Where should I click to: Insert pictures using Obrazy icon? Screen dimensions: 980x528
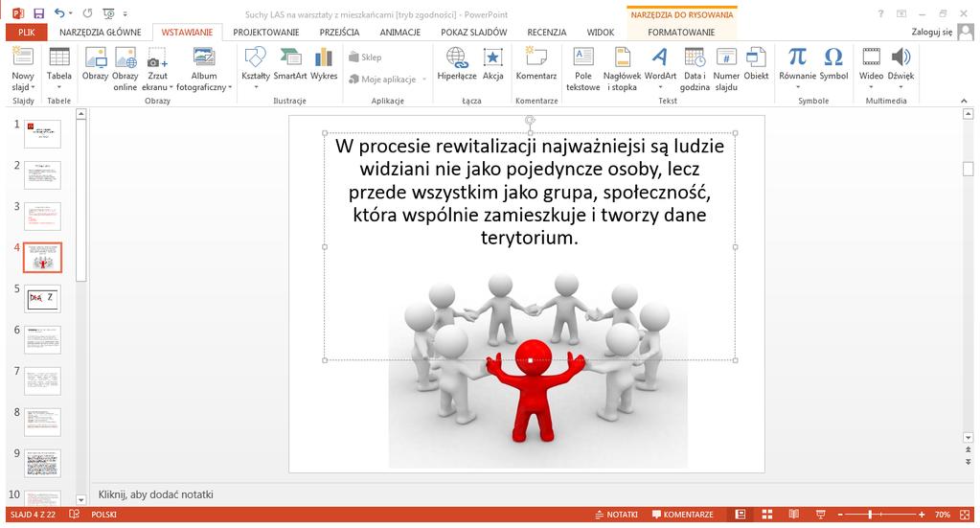coord(95,64)
